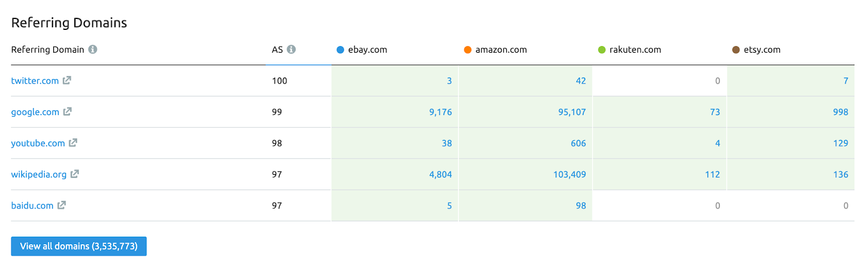Open external link icon beside baidu.com
The width and height of the screenshot is (868, 267).
click(62, 205)
